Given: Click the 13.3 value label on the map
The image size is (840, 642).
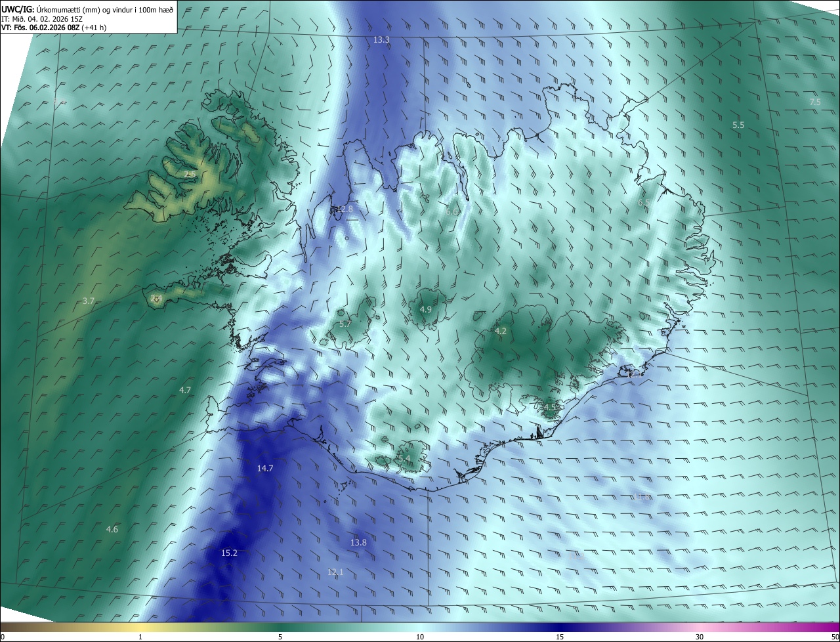Looking at the screenshot, I should coord(381,40).
